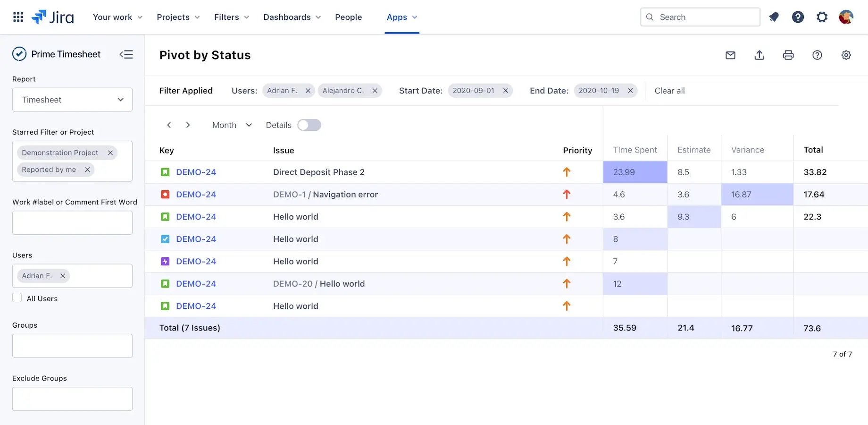868x425 pixels.
Task: Click Clear all to remove filters
Action: click(x=669, y=90)
